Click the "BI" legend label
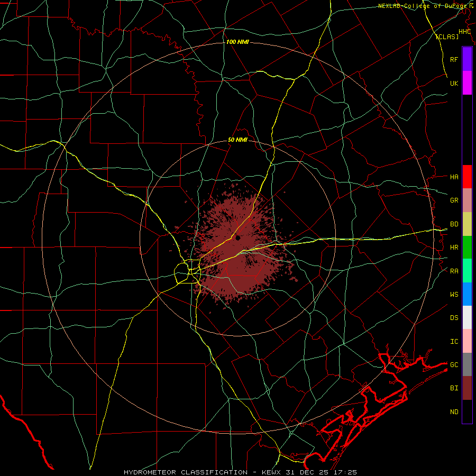476x476 pixels. tap(454, 388)
